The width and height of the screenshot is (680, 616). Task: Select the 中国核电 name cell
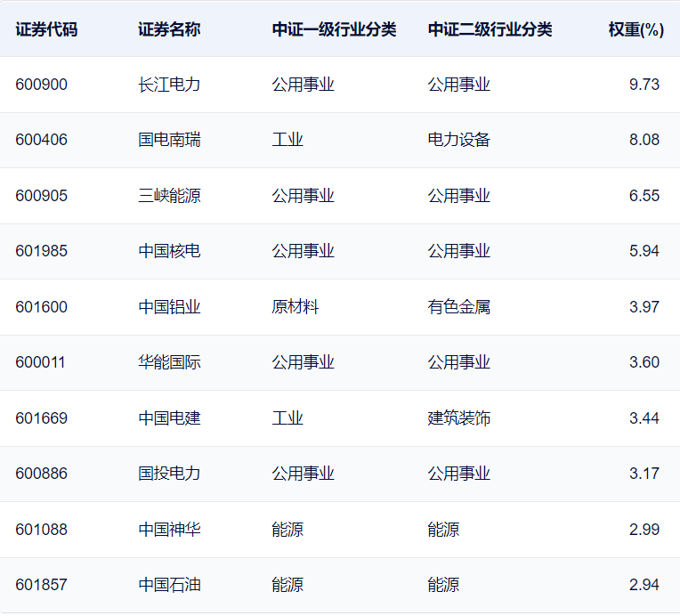[169, 251]
